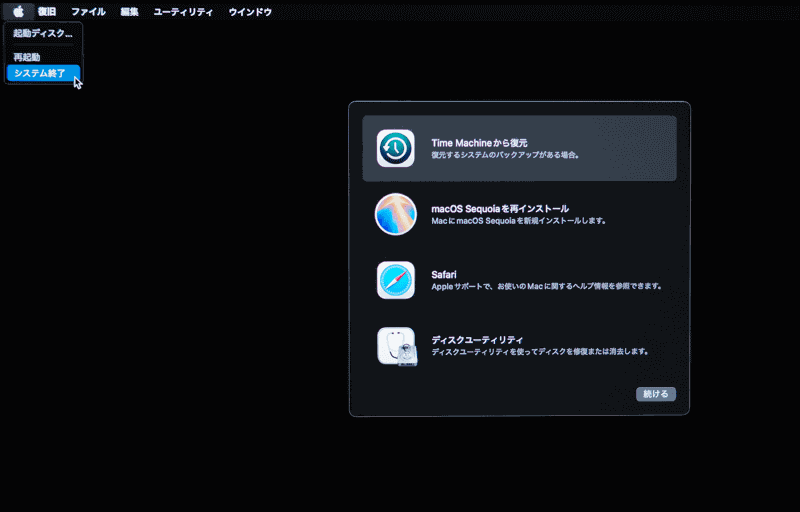Open the ユーティリティ menu

coord(183,12)
